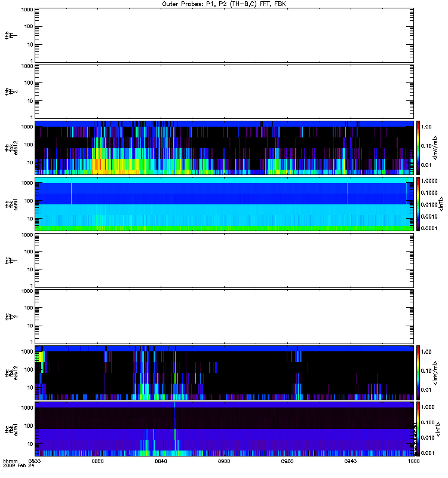Click inside the empty thc fff 2 panel
This screenshot has height=478, width=448.
click(224, 317)
